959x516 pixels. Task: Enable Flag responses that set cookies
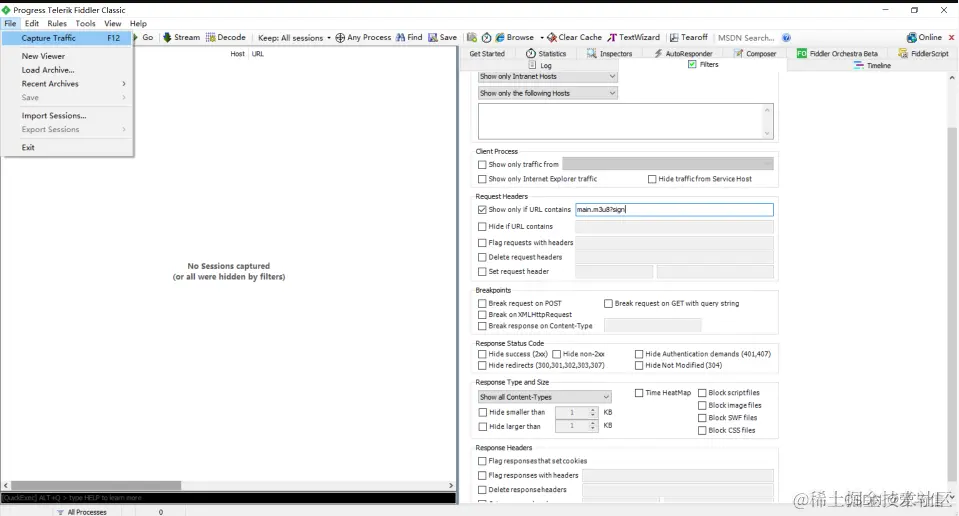coord(482,461)
